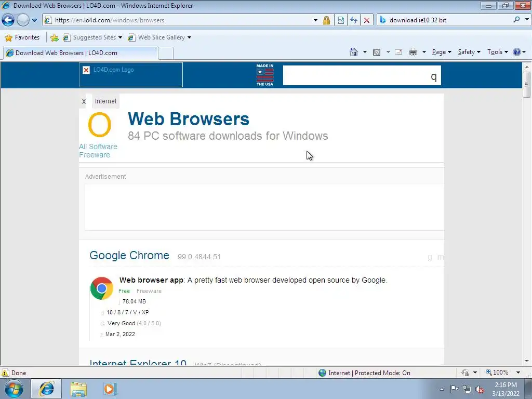The height and width of the screenshot is (399, 532).
Task: Expand Home button dropdown arrow
Action: (x=365, y=52)
